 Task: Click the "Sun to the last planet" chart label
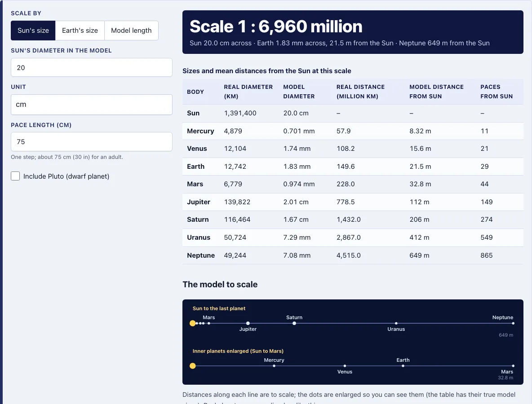219,308
